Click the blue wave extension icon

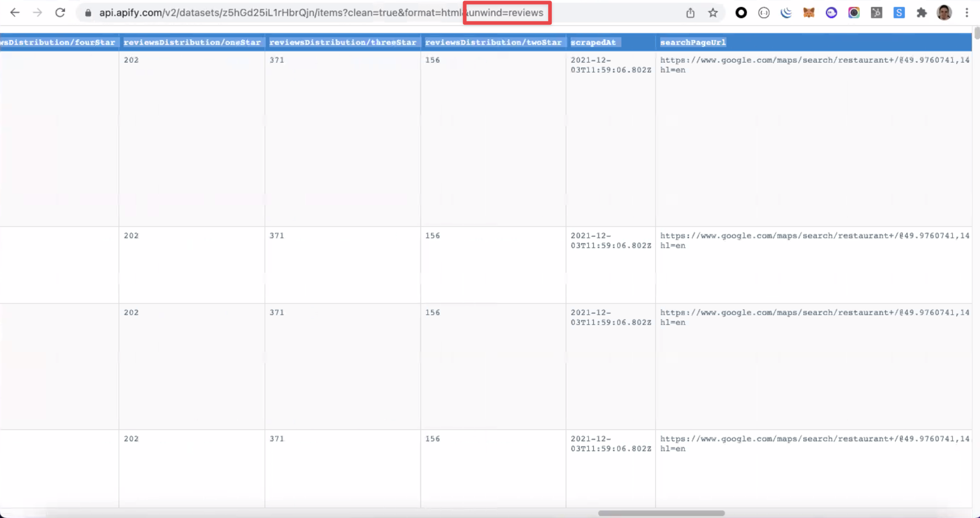click(x=786, y=12)
